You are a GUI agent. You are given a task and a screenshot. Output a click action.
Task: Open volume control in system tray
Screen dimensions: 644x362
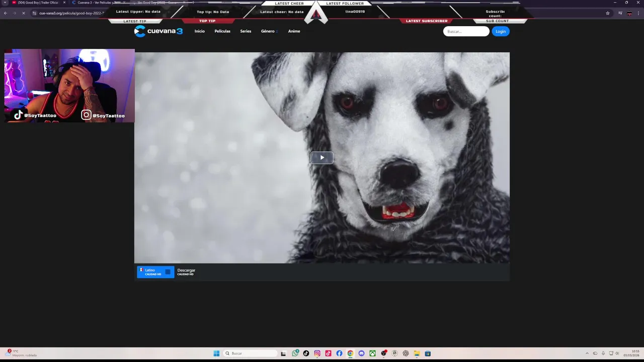click(617, 353)
